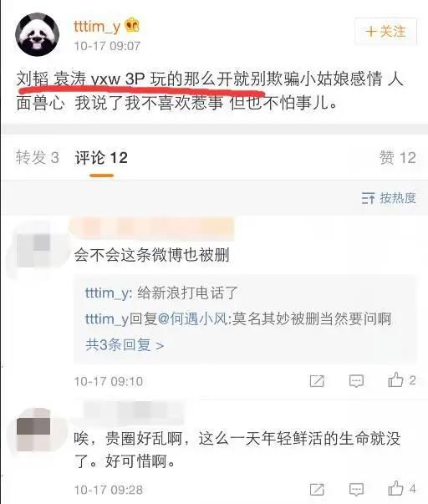
Task: Open @何遇小风 mention in reply
Action: click(192, 318)
